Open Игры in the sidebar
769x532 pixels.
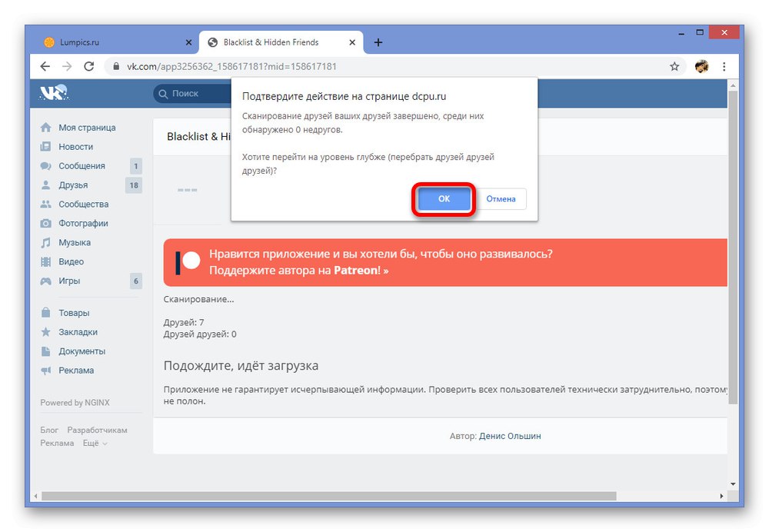point(69,281)
